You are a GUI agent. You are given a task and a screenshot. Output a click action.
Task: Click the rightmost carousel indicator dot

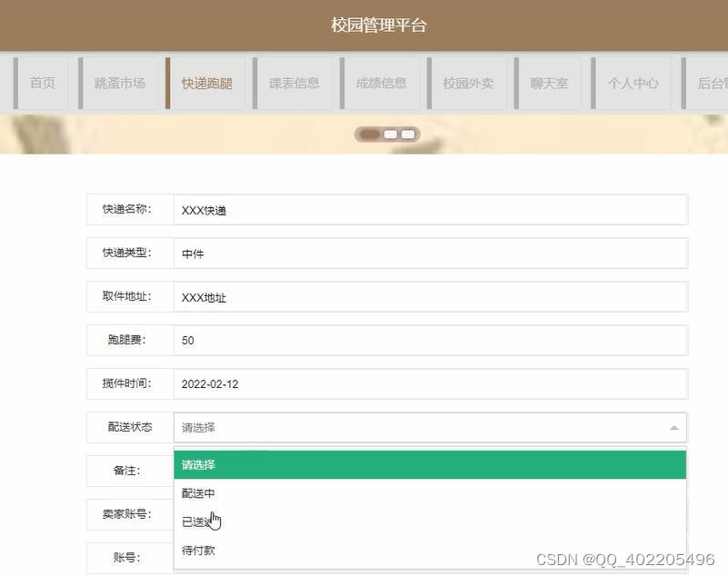pyautogui.click(x=407, y=133)
